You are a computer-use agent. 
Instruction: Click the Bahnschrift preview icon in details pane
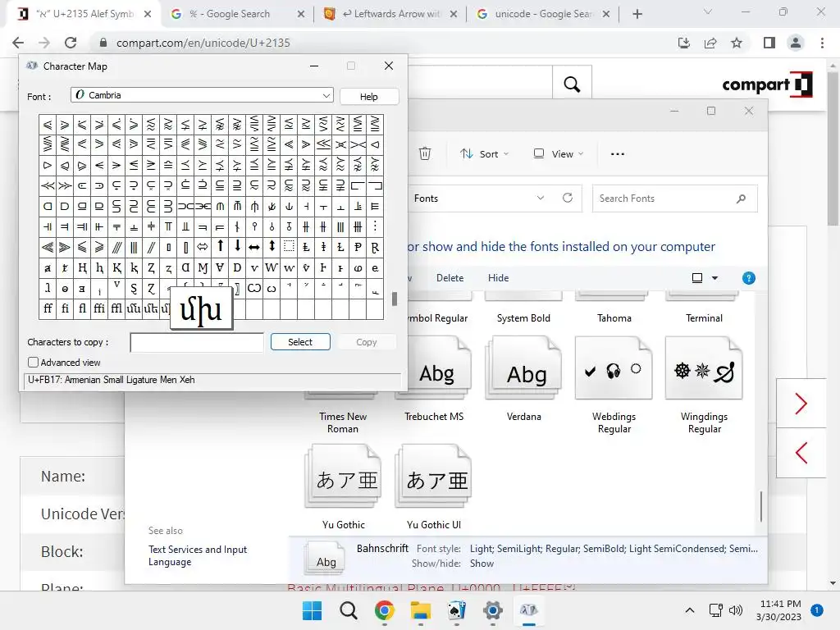pyautogui.click(x=325, y=557)
